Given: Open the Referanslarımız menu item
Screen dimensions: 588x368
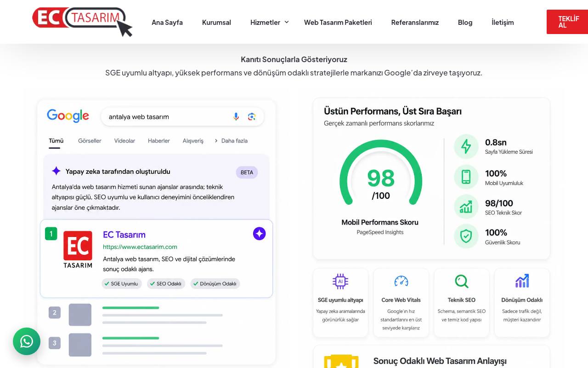Looking at the screenshot, I should click(415, 22).
